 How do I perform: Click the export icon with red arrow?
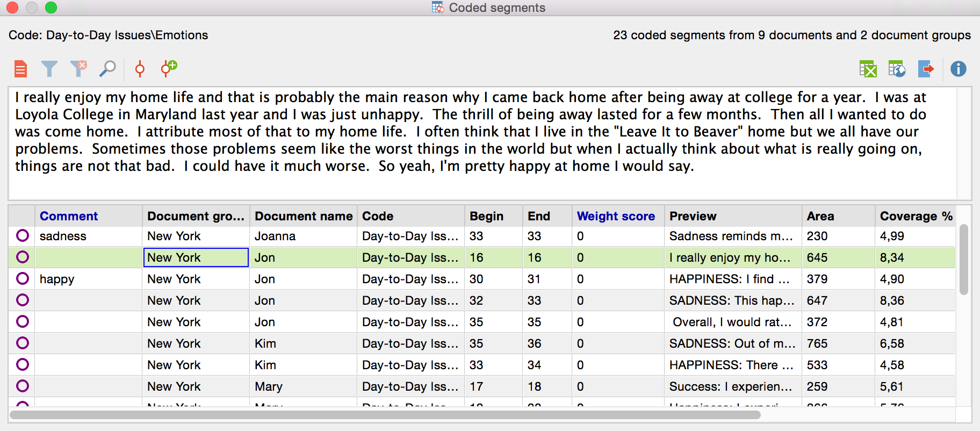click(926, 69)
